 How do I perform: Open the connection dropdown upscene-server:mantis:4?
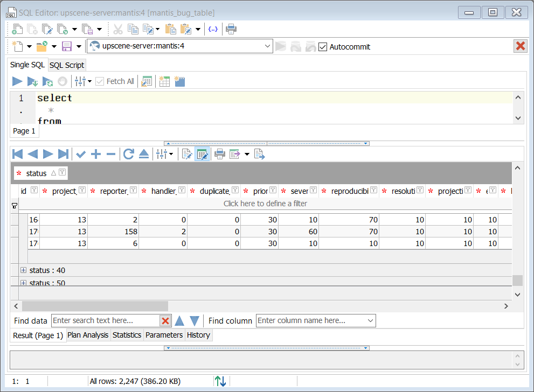[x=268, y=46]
